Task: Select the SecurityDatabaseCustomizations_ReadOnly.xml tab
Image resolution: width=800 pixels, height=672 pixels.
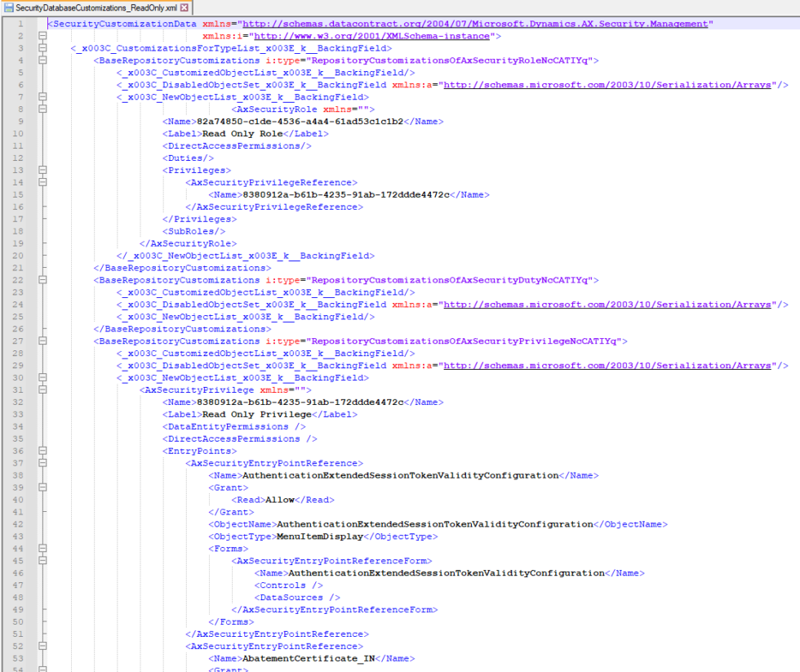Action: point(94,8)
